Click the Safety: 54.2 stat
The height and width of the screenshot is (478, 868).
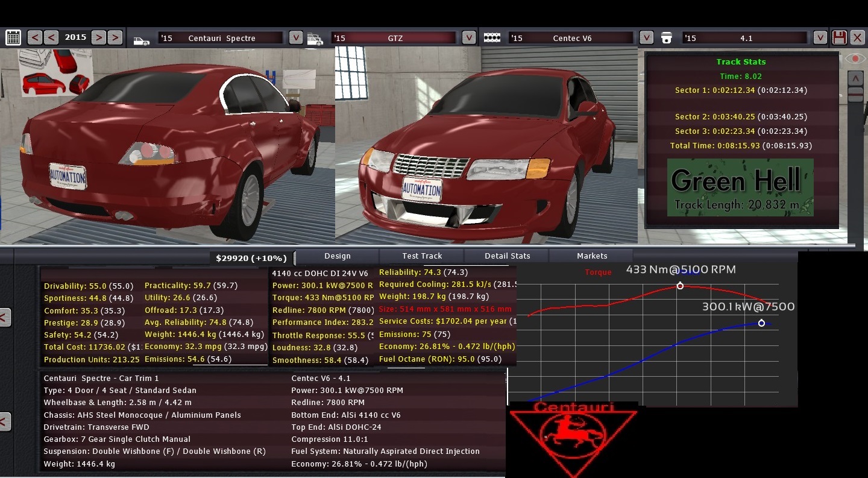[x=81, y=335]
